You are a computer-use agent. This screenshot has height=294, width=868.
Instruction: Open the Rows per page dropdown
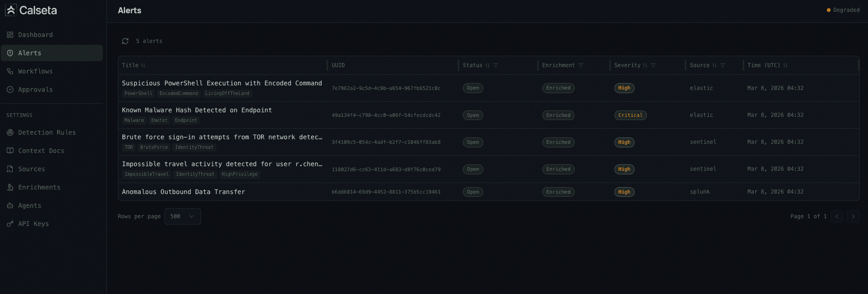(x=182, y=216)
